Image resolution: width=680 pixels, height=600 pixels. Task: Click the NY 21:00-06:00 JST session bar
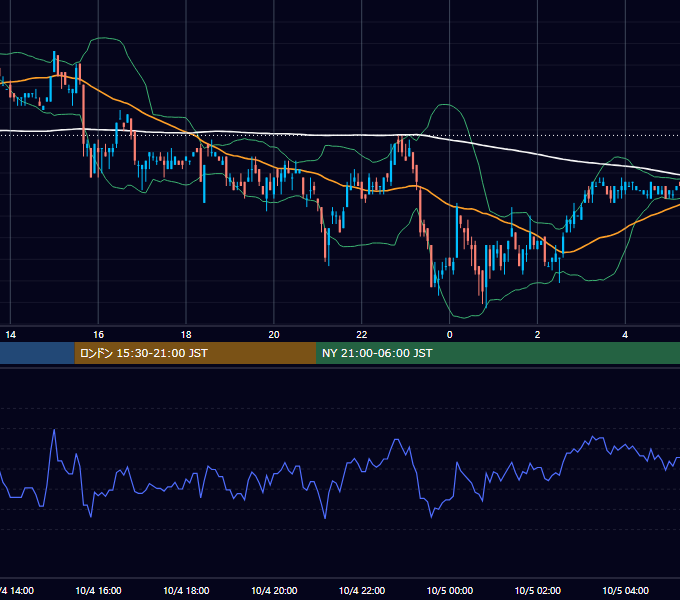point(498,353)
